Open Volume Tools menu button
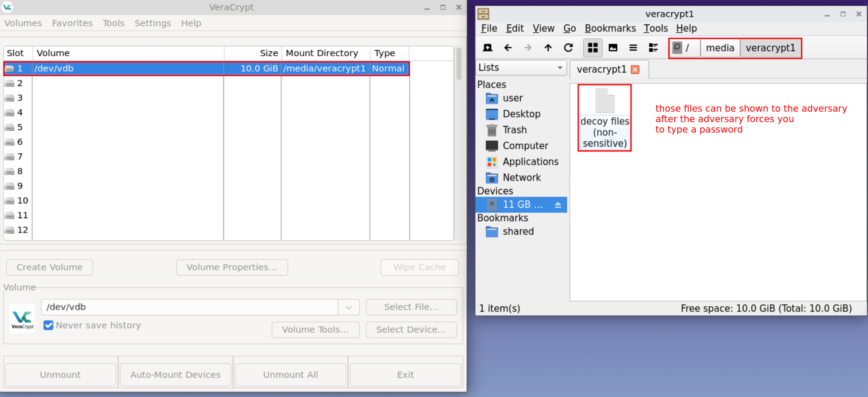Viewport: 868px width, 397px height. pos(316,330)
